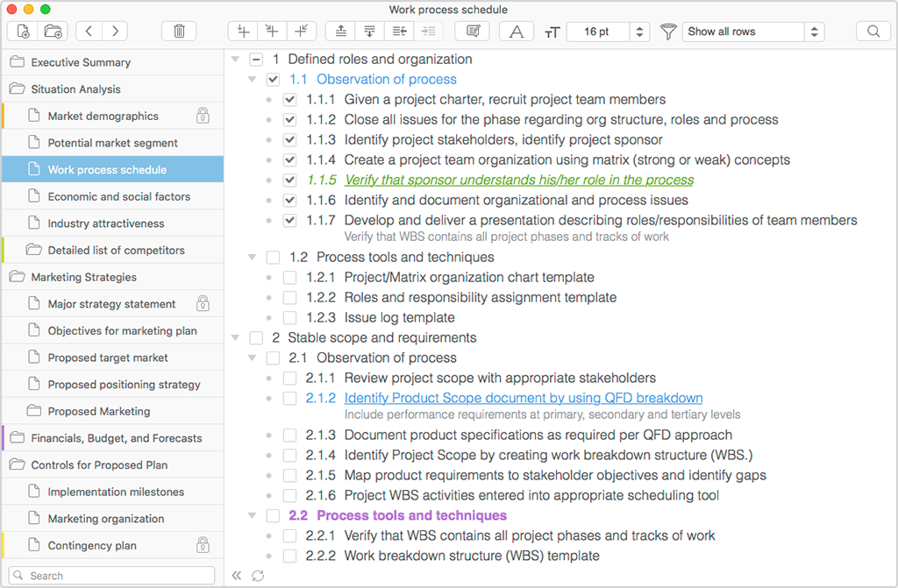Click the font size stepper arrows
Screen dimensions: 898x588
point(639,32)
